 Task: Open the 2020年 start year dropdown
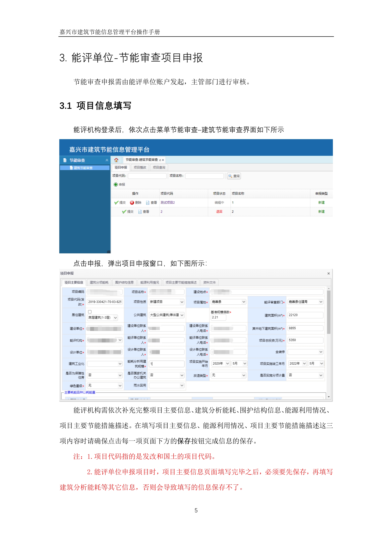coord(221,364)
